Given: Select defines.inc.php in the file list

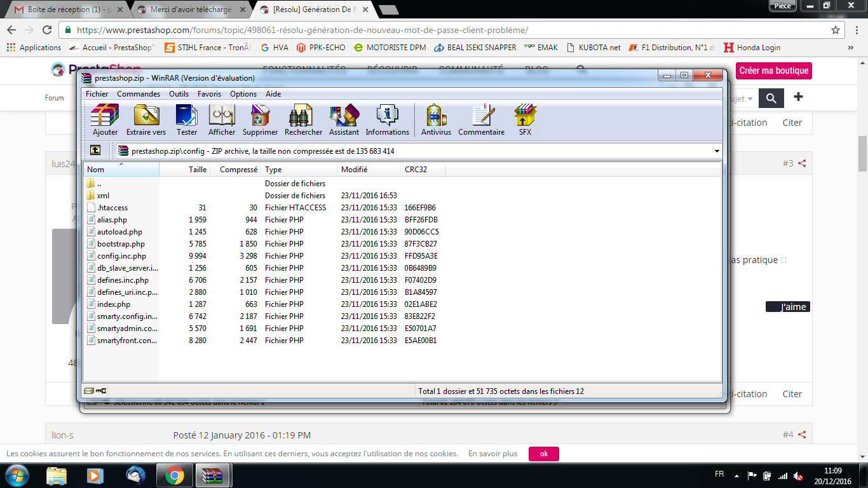Looking at the screenshot, I should coord(123,280).
